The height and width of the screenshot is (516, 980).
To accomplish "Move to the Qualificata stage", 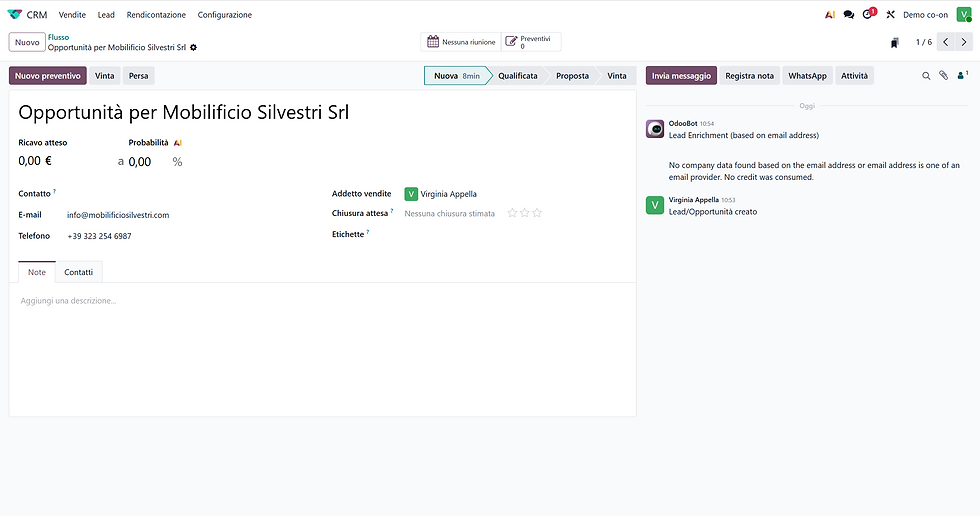I will pos(518,76).
